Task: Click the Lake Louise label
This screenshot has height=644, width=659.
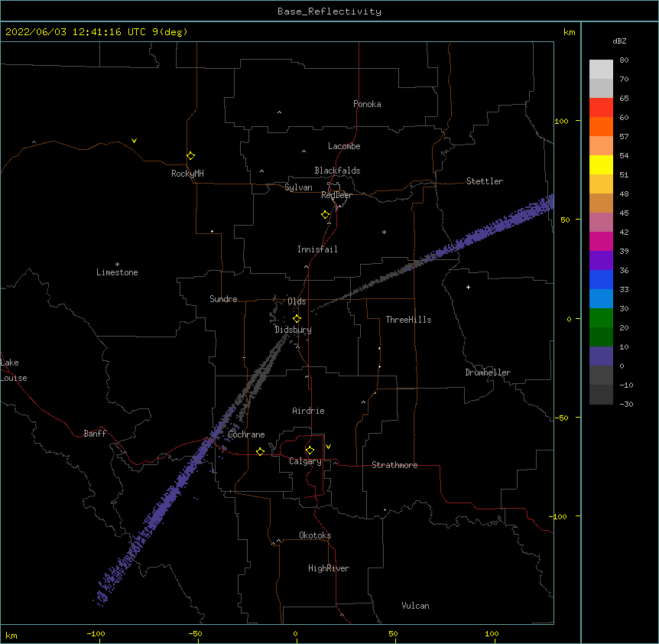Action: [14, 370]
